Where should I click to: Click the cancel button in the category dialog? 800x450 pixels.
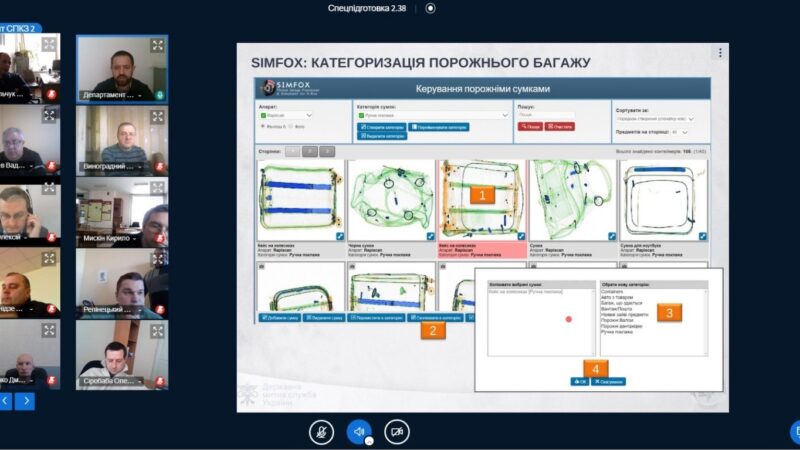[608, 382]
